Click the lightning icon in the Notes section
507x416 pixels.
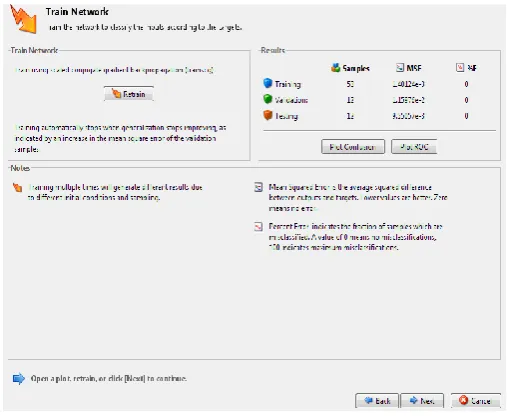pyautogui.click(x=17, y=187)
